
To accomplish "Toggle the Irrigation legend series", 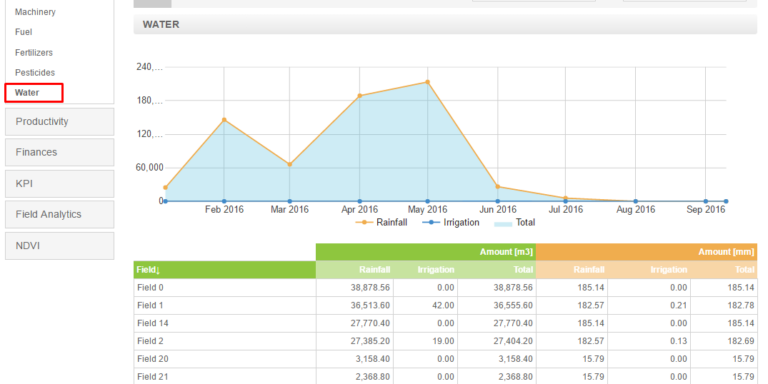I will tap(450, 222).
